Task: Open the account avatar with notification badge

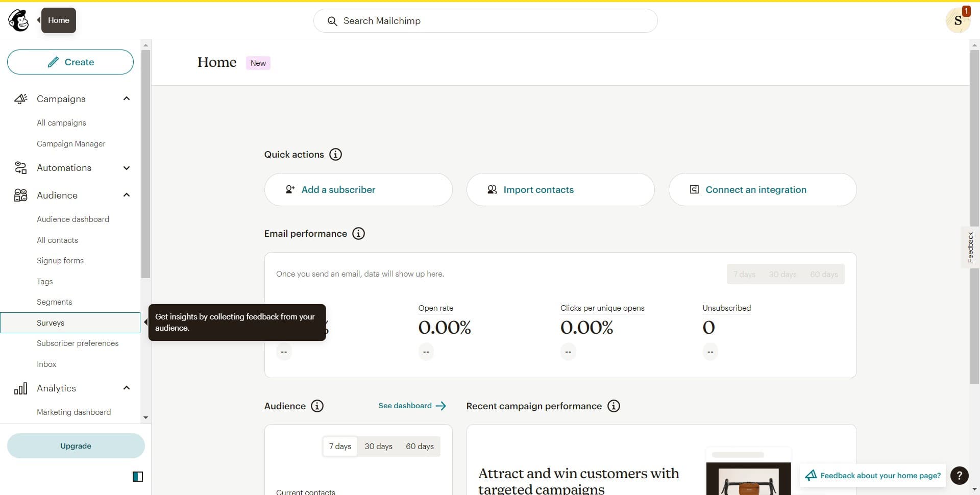Action: click(x=959, y=20)
